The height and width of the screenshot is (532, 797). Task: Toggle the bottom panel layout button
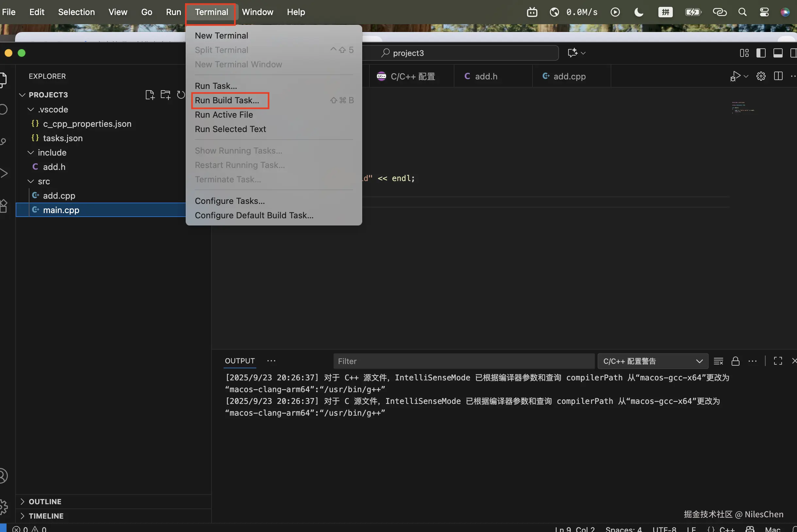pyautogui.click(x=778, y=53)
